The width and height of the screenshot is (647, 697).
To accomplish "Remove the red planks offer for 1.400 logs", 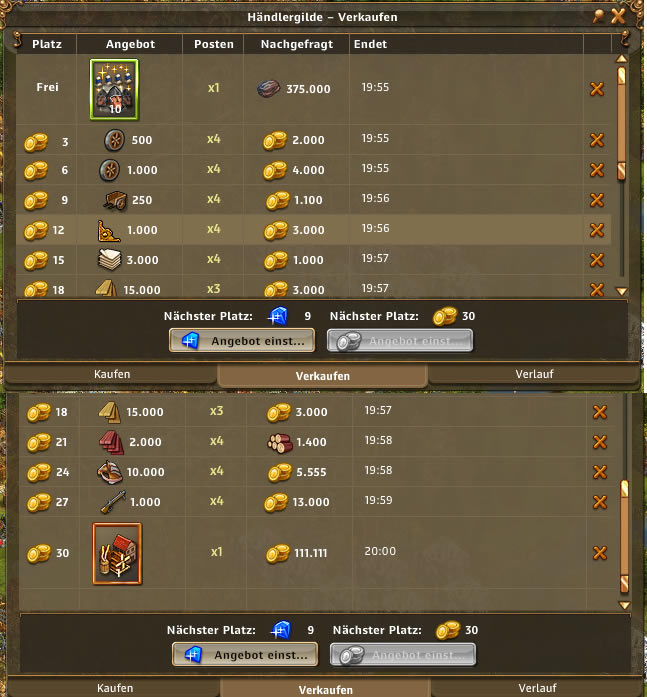I will pyautogui.click(x=600, y=442).
